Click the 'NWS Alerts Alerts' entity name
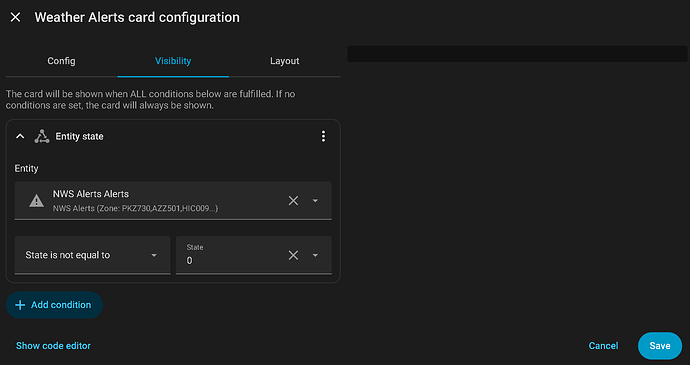 [x=91, y=194]
